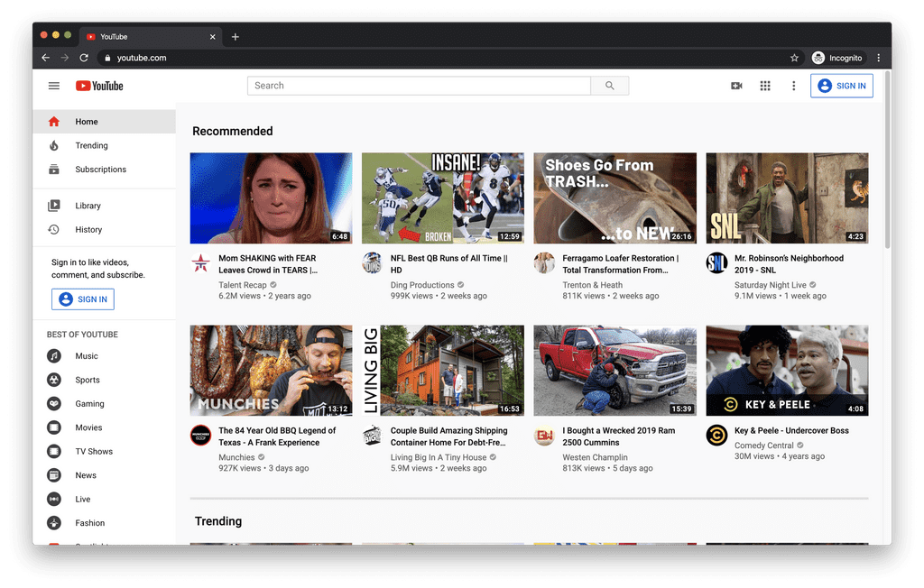This screenshot has width=924, height=588.
Task: Click title 'Key & Peele - Undercover Boss'
Action: pos(791,431)
